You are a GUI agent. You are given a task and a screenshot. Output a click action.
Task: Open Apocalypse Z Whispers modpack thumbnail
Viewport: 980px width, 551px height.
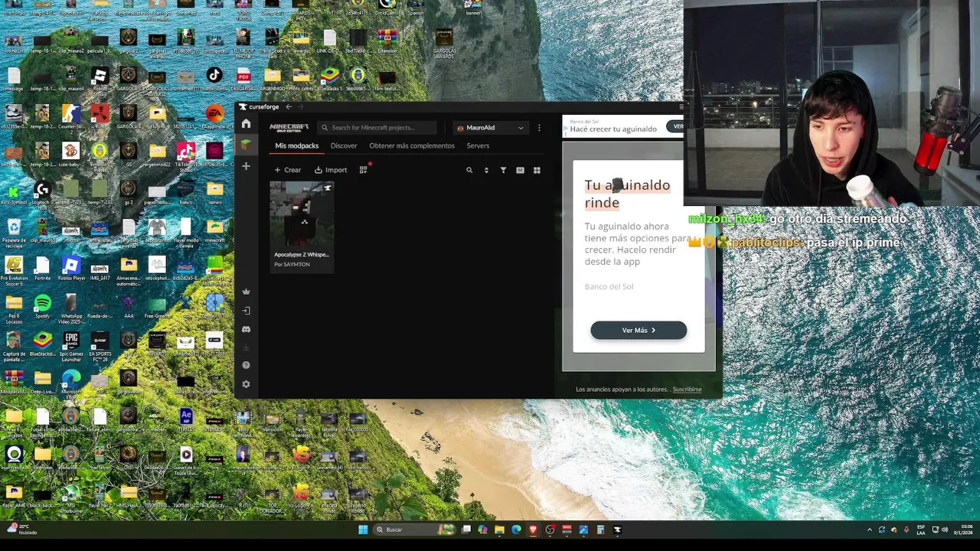(x=302, y=214)
